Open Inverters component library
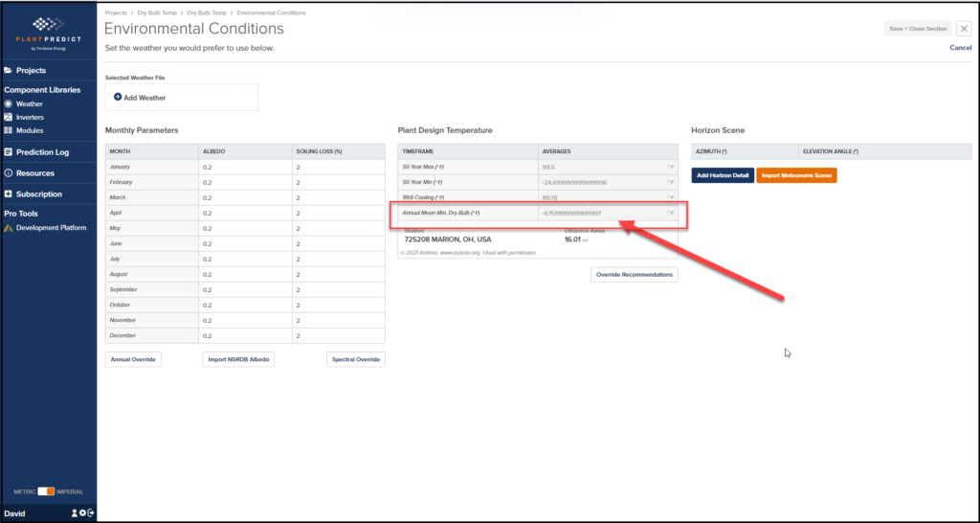The width and height of the screenshot is (980, 523). click(x=30, y=117)
